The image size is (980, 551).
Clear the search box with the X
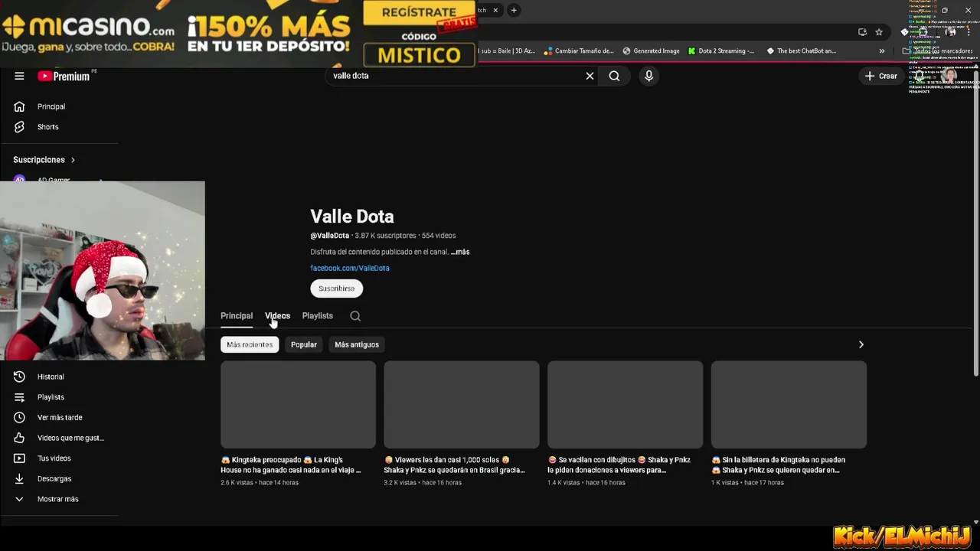[x=590, y=76]
